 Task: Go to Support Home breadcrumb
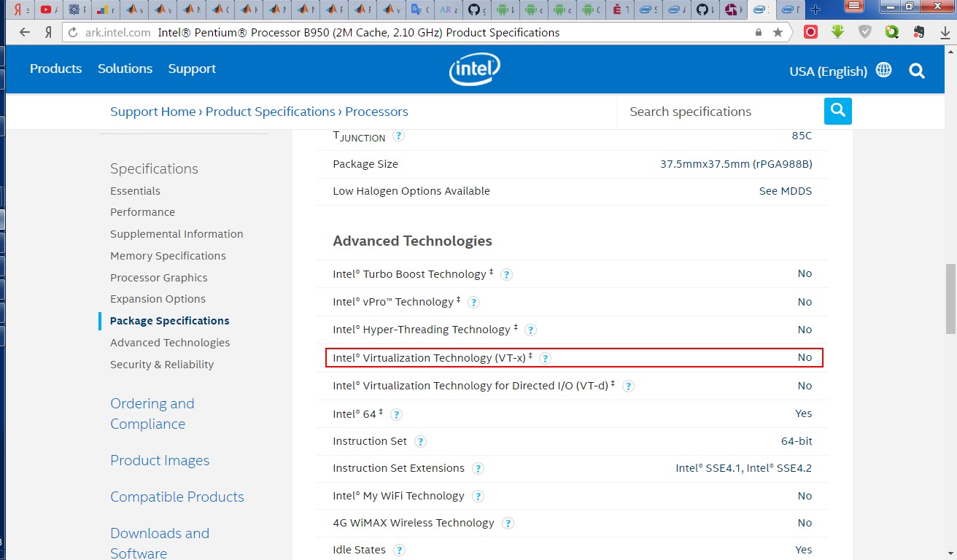(x=152, y=112)
